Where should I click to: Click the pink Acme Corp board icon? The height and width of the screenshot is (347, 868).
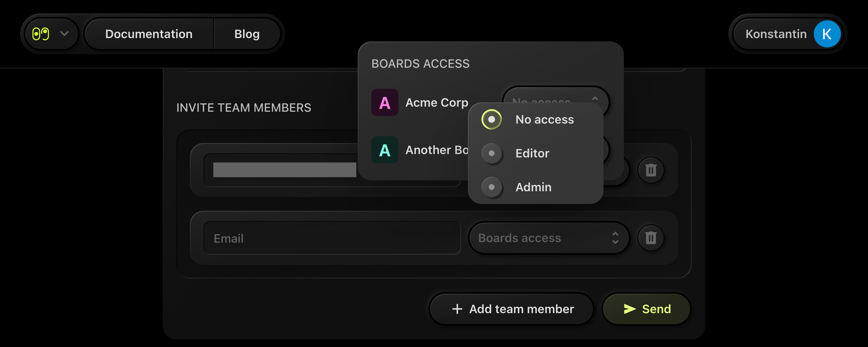[385, 103]
